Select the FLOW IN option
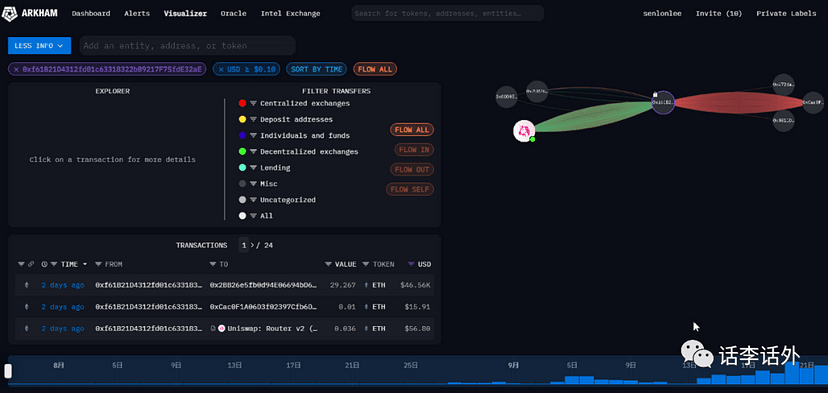 [414, 150]
